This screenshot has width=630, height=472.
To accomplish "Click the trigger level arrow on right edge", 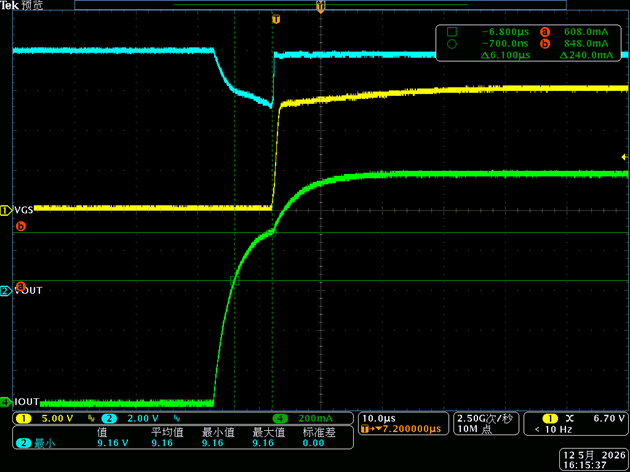I will [624, 157].
